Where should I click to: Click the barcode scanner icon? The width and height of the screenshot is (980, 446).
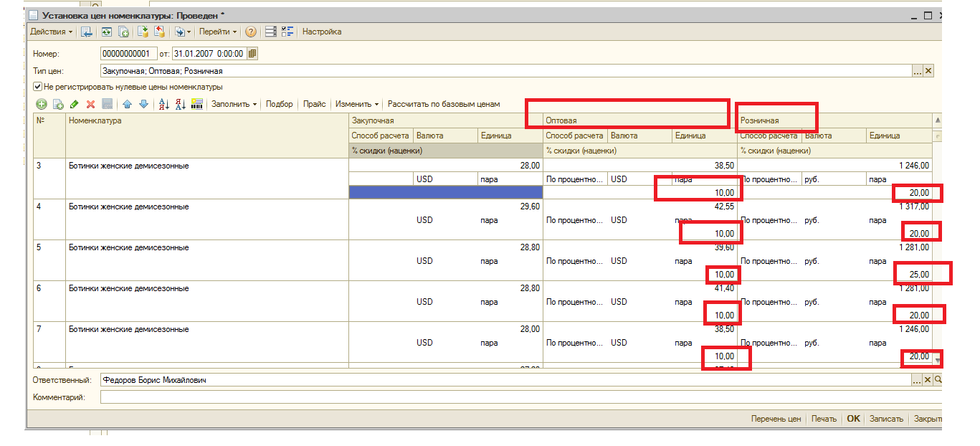[197, 104]
